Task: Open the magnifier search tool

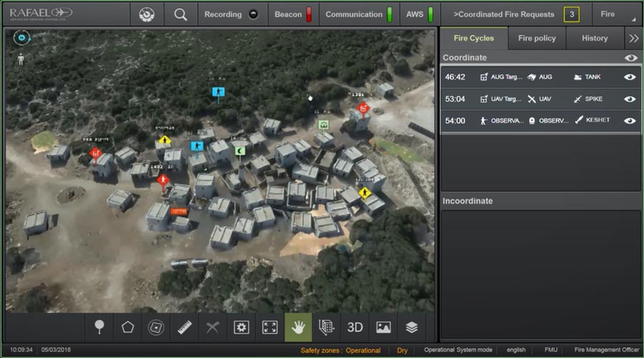Action: 180,14
